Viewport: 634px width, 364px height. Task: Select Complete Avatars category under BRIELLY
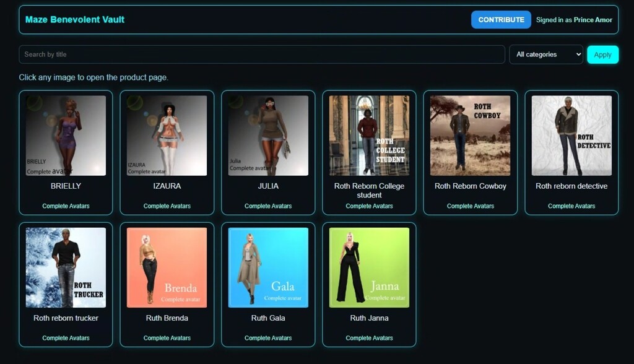coord(66,206)
